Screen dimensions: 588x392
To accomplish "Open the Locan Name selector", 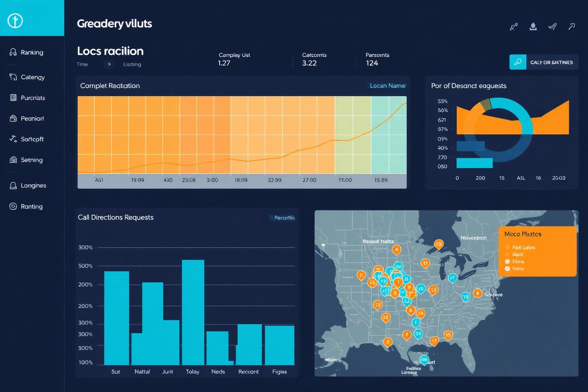I will 388,85.
